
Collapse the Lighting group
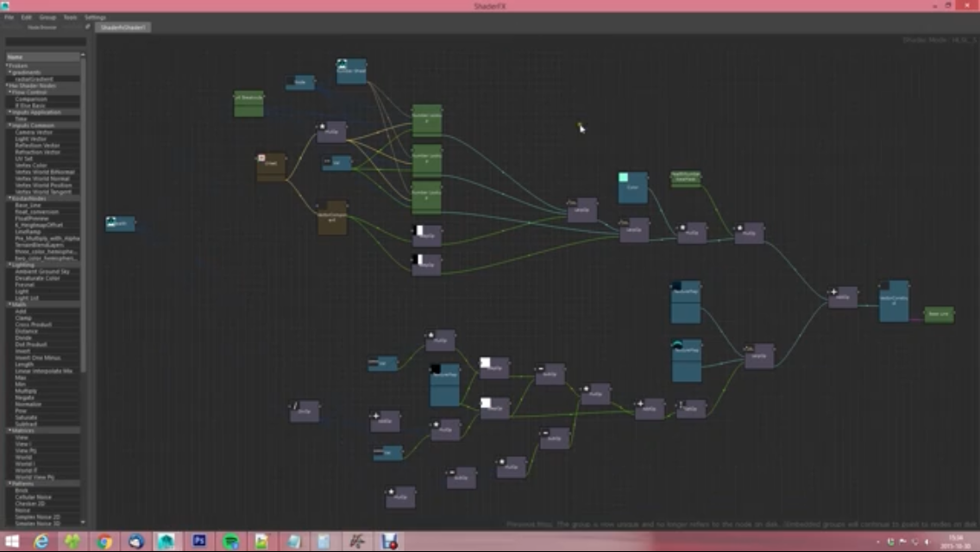coord(10,265)
